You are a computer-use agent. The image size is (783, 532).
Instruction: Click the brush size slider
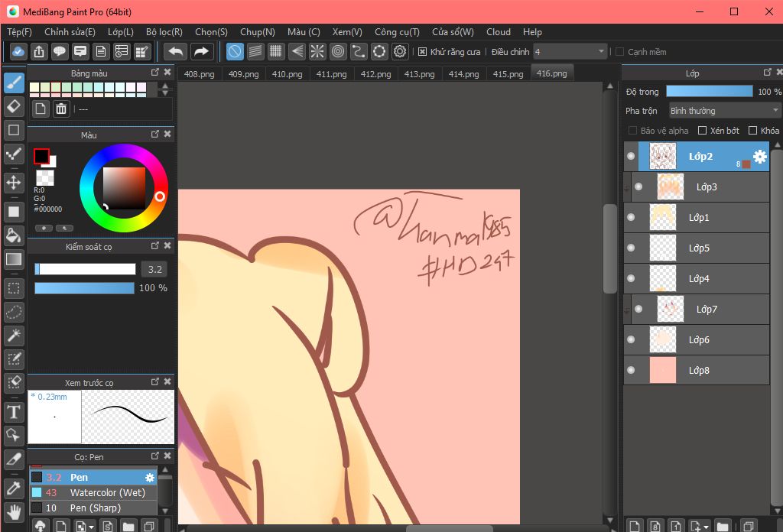(x=85, y=270)
